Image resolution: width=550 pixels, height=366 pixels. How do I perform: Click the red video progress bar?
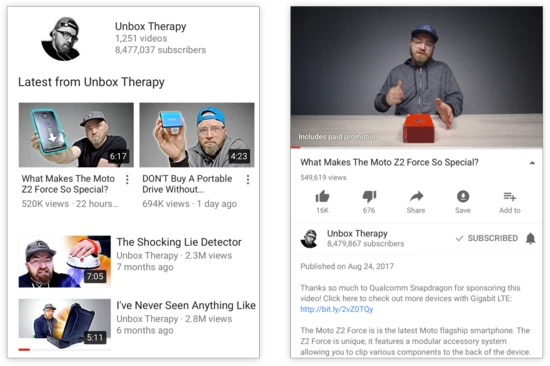295,147
